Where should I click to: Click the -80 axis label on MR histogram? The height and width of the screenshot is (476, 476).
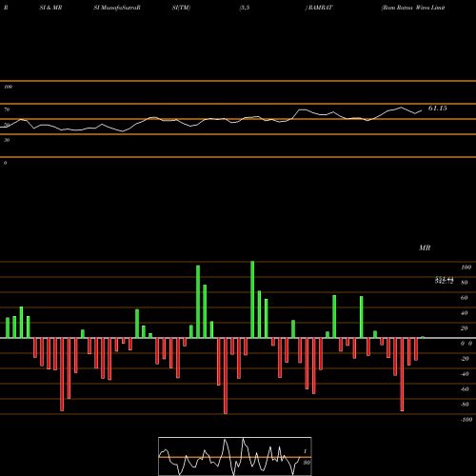click(465, 405)
